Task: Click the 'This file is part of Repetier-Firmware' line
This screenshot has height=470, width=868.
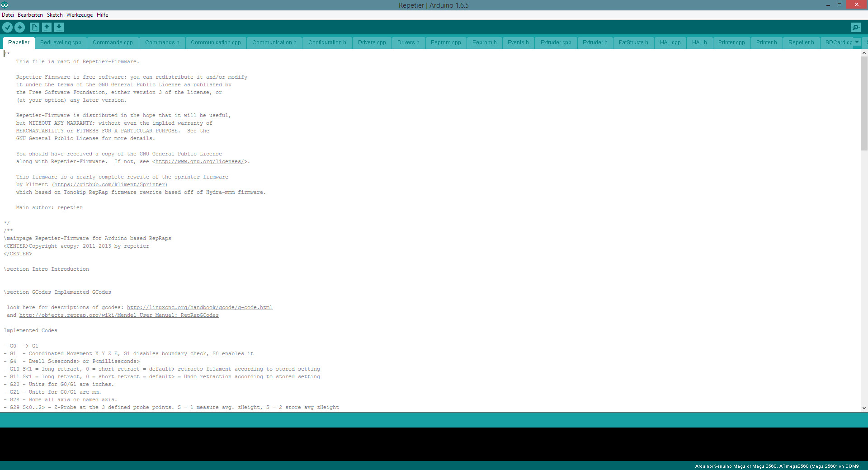Action: coord(78,62)
